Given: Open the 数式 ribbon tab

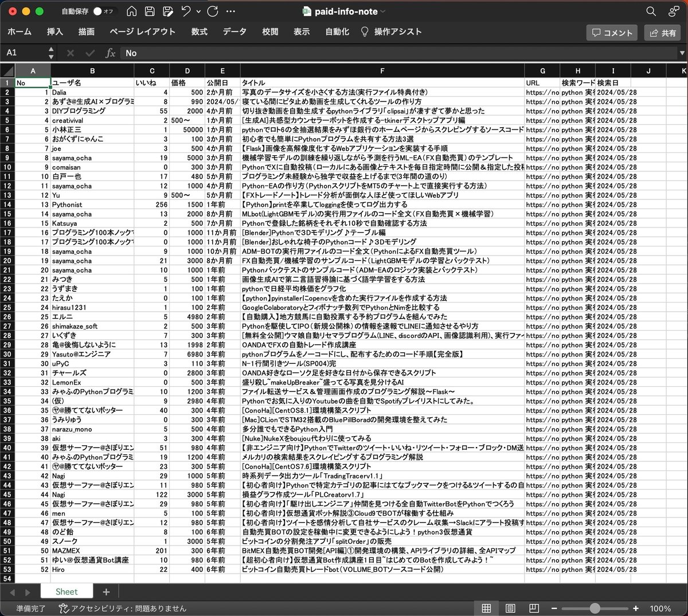Looking at the screenshot, I should [200, 32].
